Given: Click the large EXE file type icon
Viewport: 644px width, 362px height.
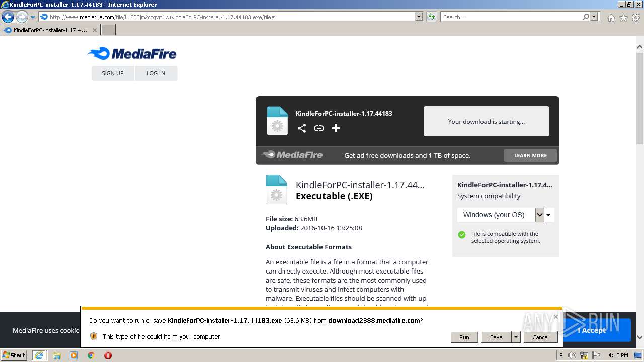Looking at the screenshot, I should tap(276, 190).
